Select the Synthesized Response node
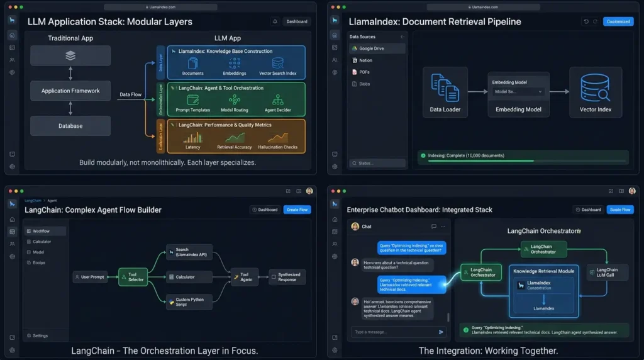Image resolution: width=644 pixels, height=360 pixels. [287, 277]
